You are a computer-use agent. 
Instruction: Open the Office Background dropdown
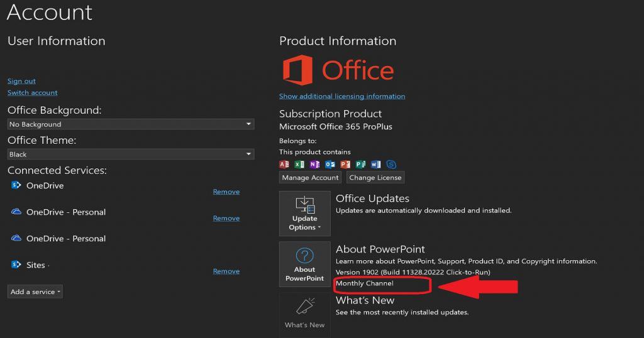point(131,124)
